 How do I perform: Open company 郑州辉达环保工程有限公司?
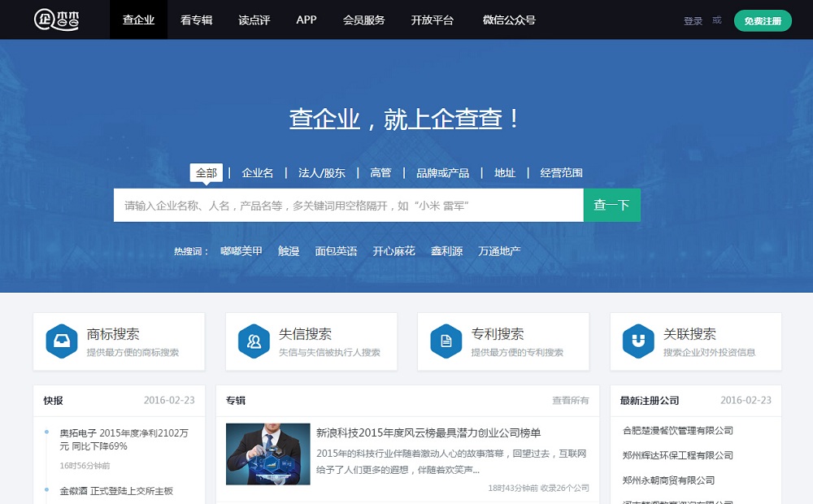pos(678,455)
